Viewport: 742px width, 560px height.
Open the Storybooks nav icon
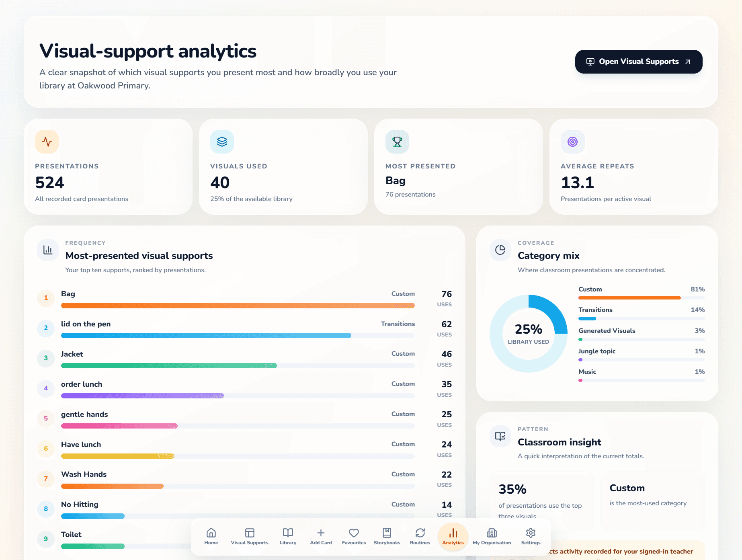pos(387,533)
